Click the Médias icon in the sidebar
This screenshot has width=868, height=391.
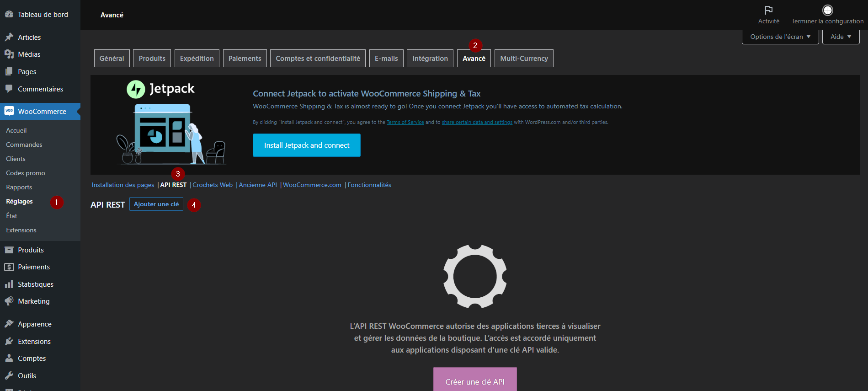click(9, 54)
